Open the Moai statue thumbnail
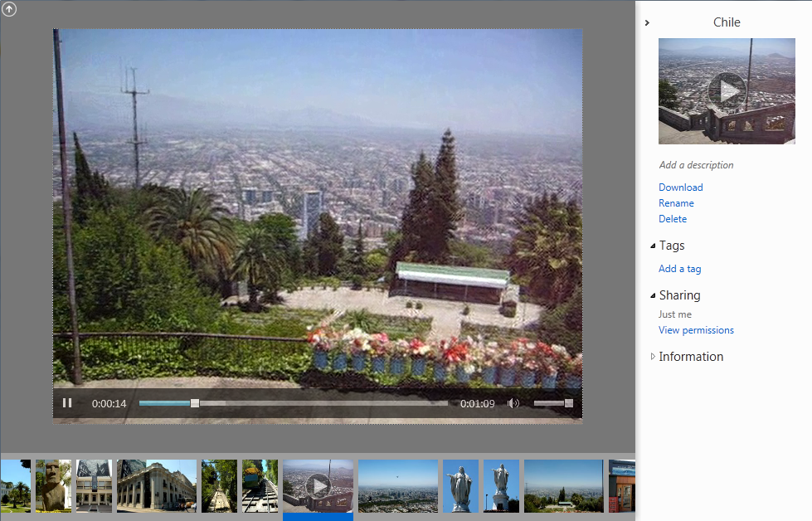Viewport: 812px width, 521px height. tap(53, 486)
